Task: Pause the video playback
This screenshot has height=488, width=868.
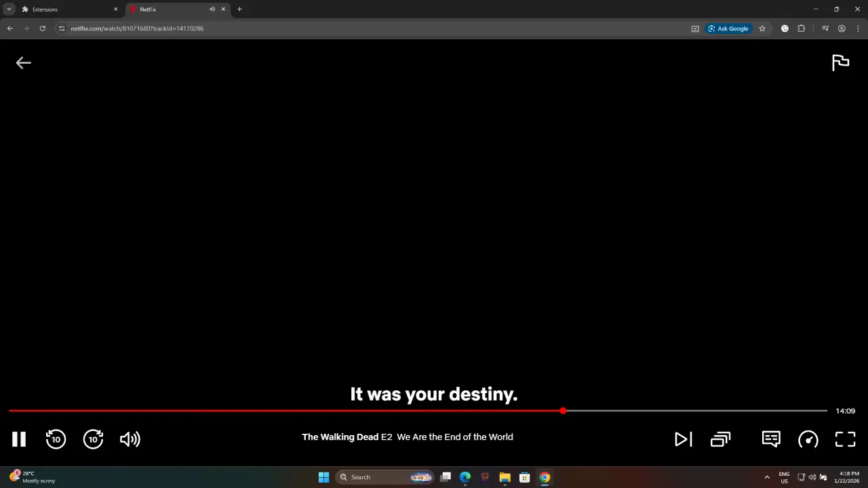Action: coord(19,439)
